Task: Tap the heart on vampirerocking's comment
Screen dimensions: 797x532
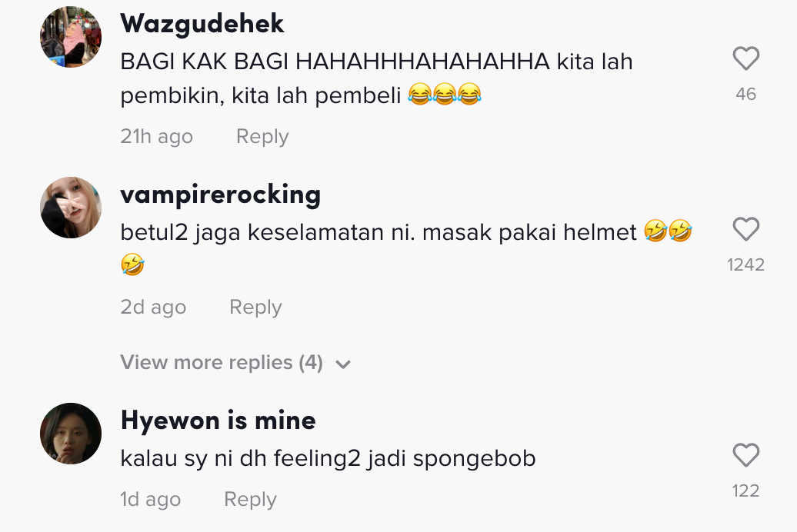Action: click(745, 230)
